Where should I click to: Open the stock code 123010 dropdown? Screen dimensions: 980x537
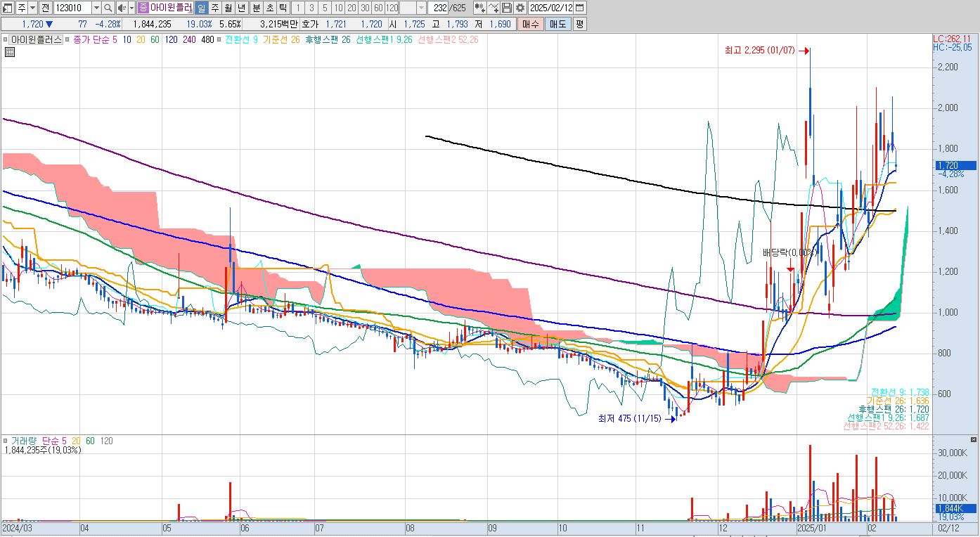[96, 8]
